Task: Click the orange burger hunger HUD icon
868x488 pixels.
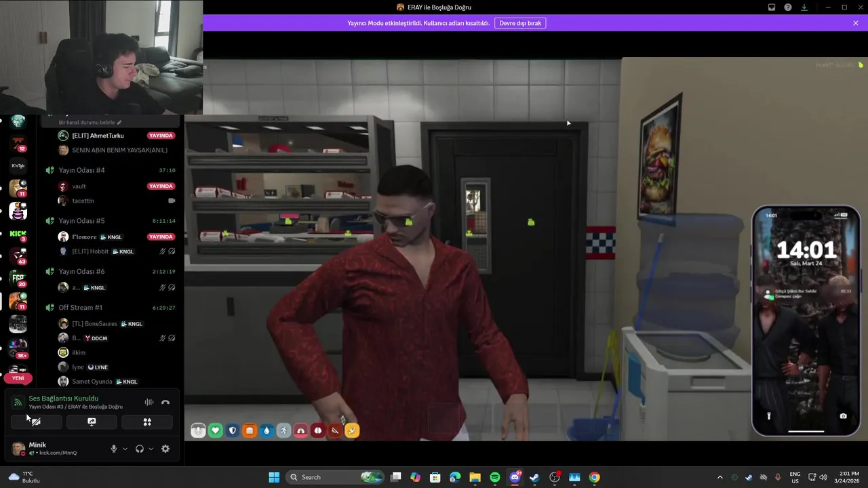Action: (x=250, y=430)
